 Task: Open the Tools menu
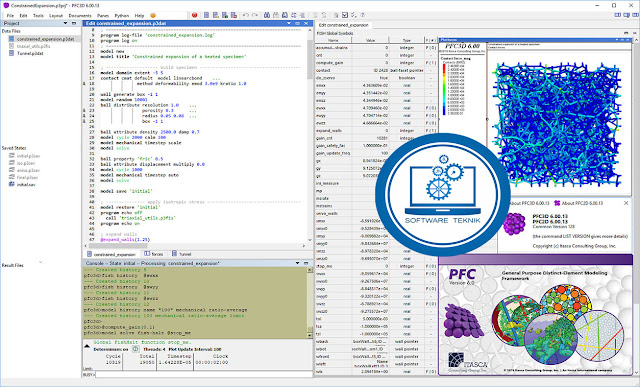pos(38,16)
